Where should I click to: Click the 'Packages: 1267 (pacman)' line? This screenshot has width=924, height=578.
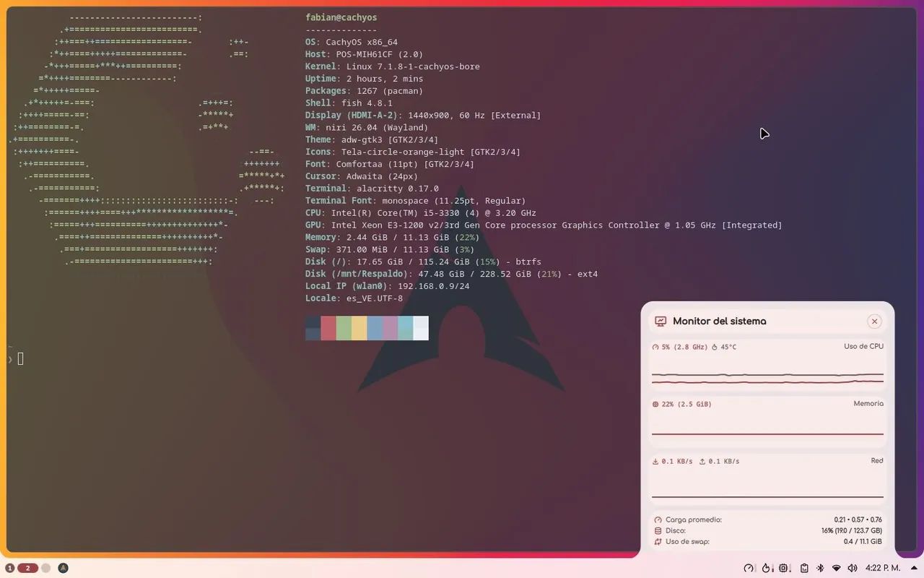(x=365, y=91)
